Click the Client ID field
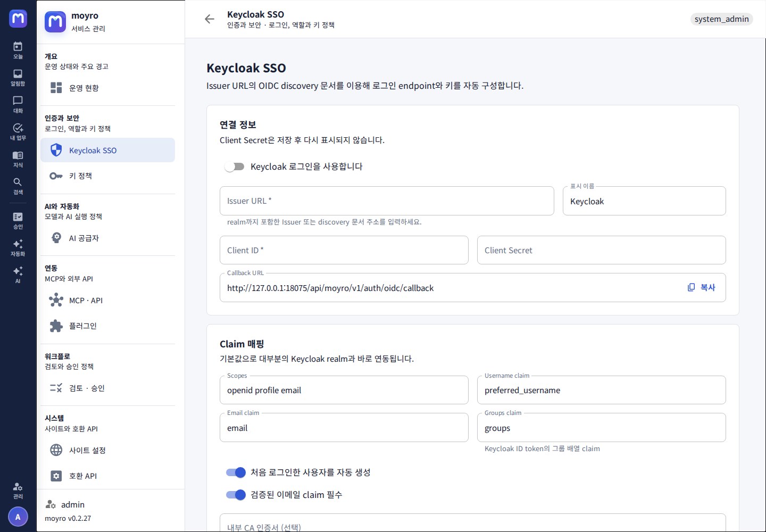The image size is (766, 532). pos(344,250)
